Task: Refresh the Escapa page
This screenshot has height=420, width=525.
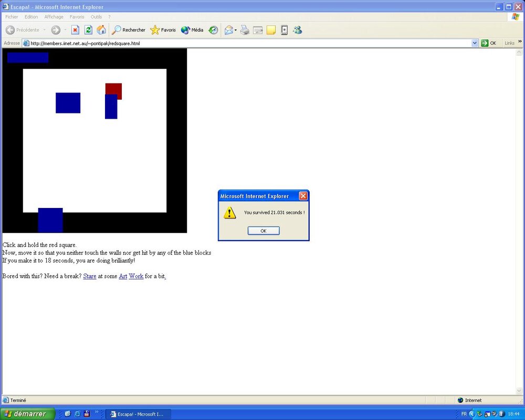Action: (87, 30)
